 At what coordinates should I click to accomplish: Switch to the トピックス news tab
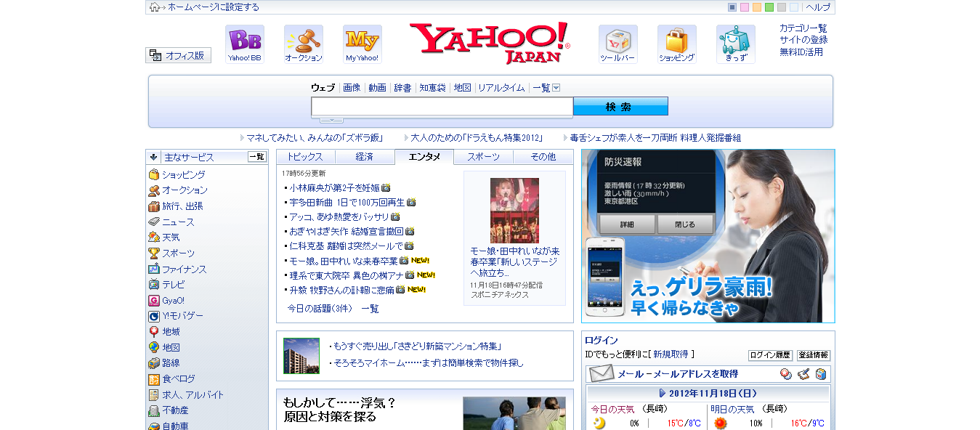point(305,157)
